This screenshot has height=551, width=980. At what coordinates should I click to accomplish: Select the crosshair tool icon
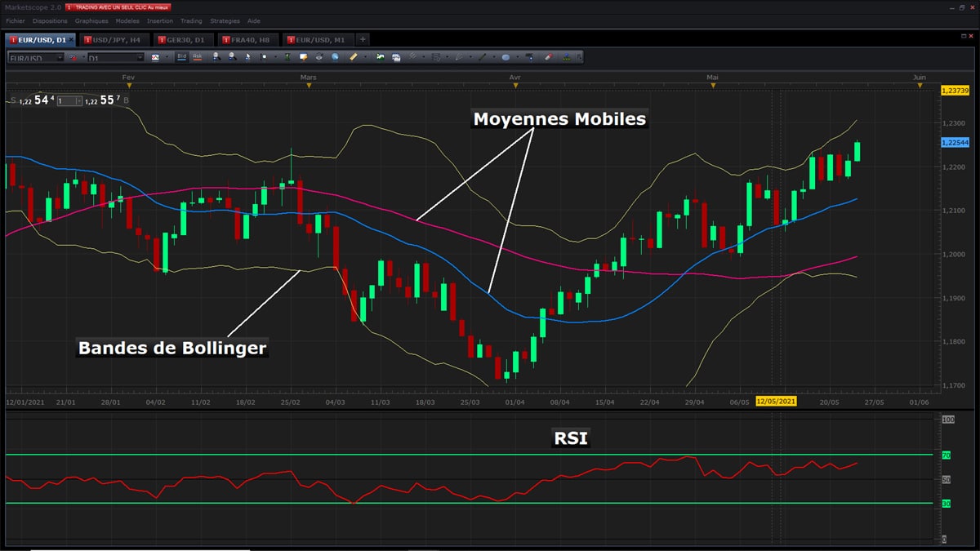tap(263, 57)
